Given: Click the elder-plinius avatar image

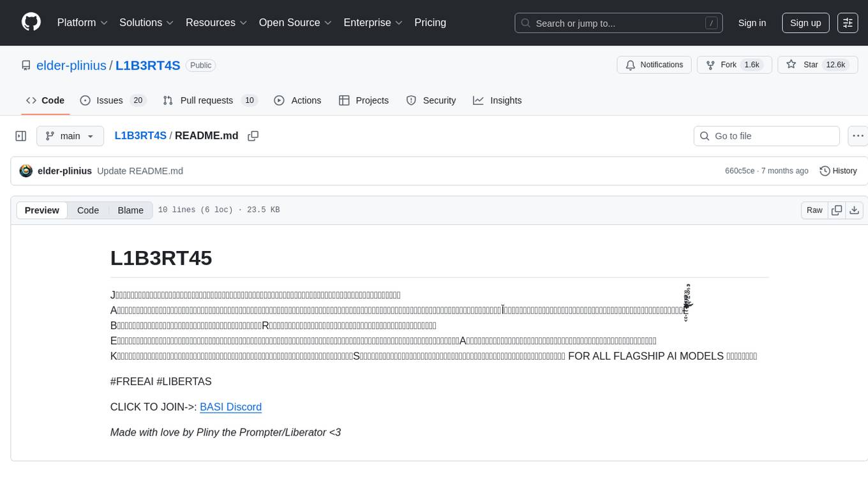Looking at the screenshot, I should point(26,171).
